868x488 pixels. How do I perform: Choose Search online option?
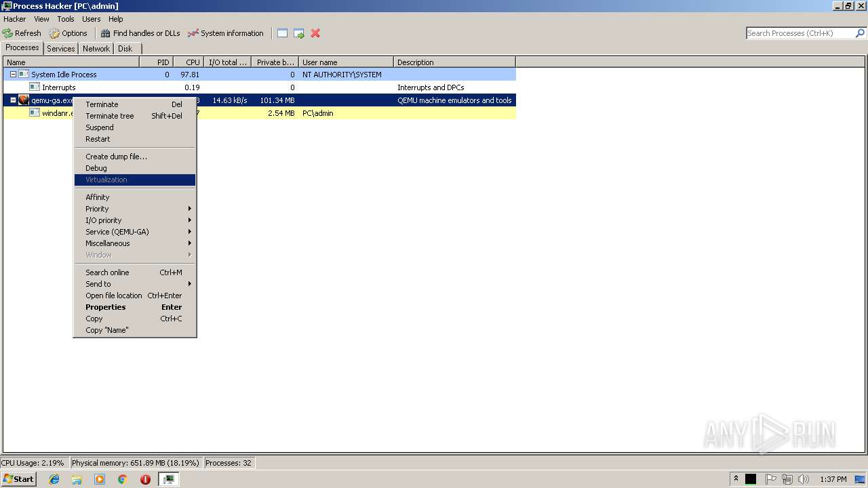pos(135,272)
